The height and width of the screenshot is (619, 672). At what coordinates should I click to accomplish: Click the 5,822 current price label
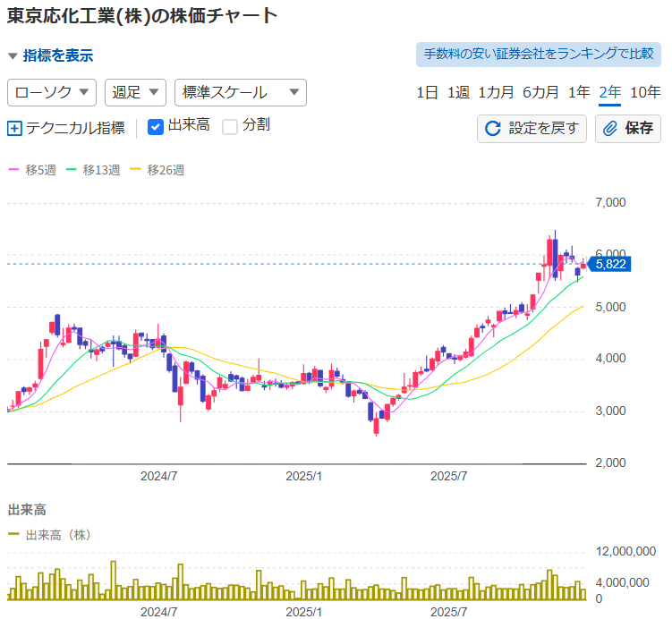click(612, 264)
